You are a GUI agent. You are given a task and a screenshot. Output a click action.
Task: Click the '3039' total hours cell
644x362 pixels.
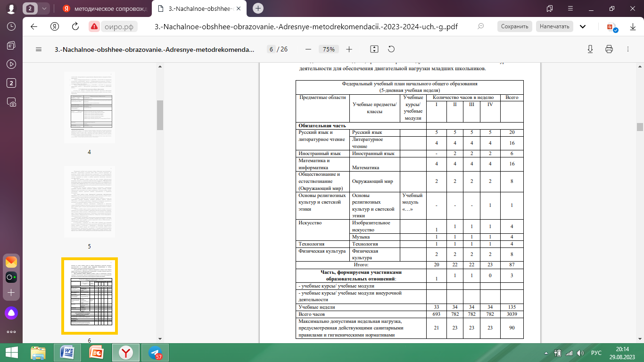(512, 314)
